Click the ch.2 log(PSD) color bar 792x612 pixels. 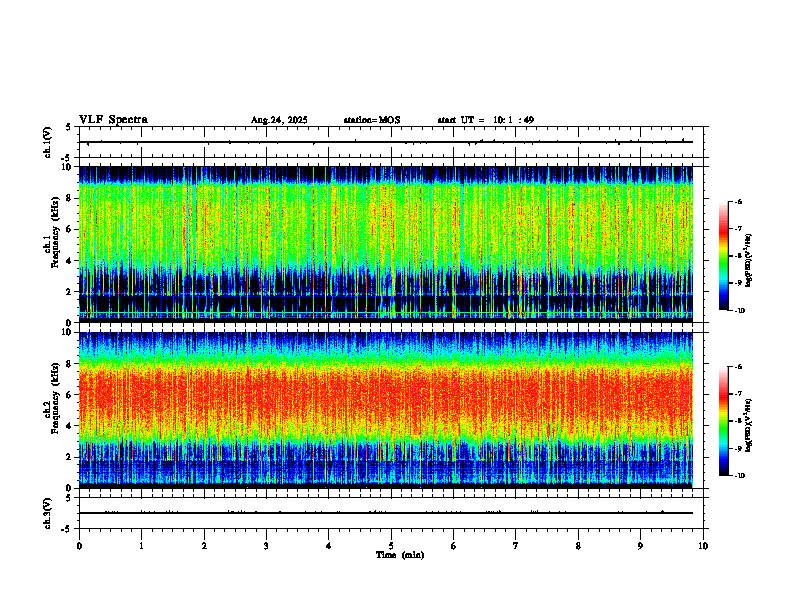tap(724, 421)
